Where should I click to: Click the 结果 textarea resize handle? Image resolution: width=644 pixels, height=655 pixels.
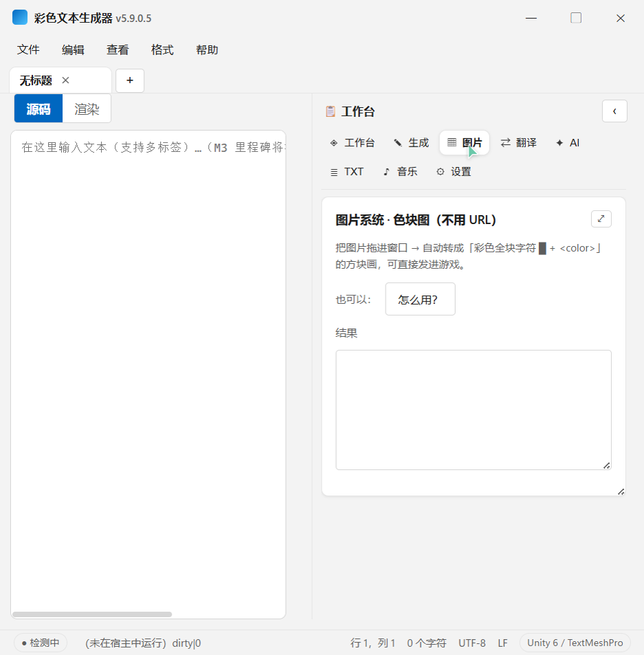click(x=607, y=465)
